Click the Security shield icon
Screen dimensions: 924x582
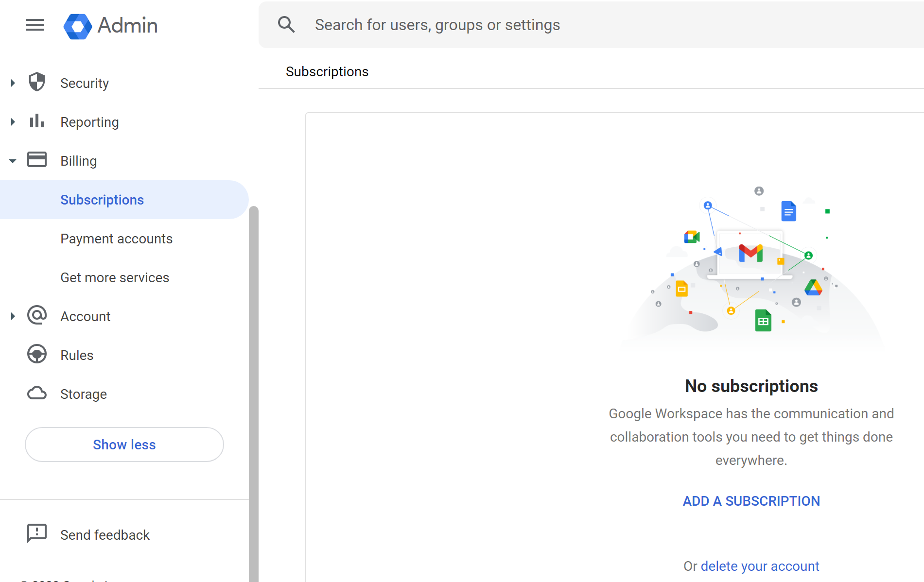click(x=37, y=82)
